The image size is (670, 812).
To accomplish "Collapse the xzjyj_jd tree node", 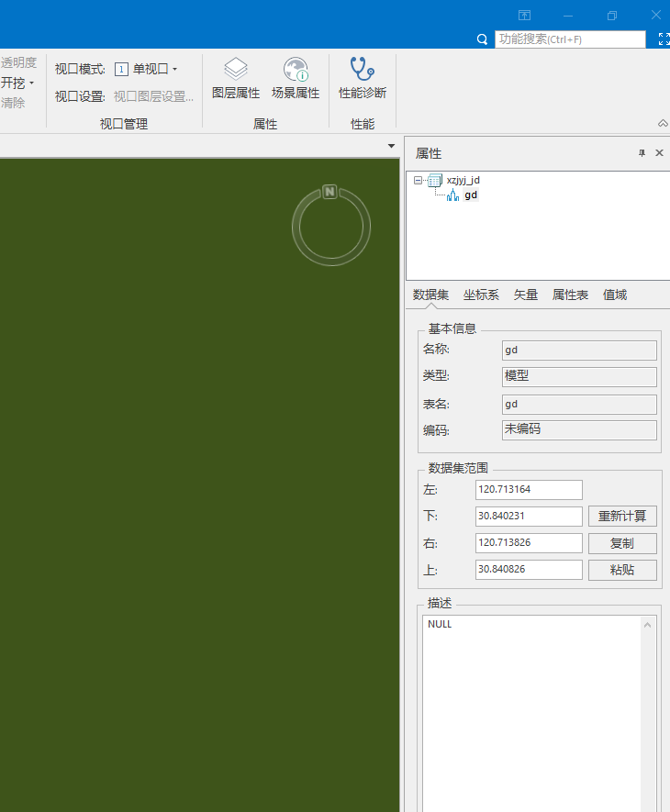I will point(418,180).
